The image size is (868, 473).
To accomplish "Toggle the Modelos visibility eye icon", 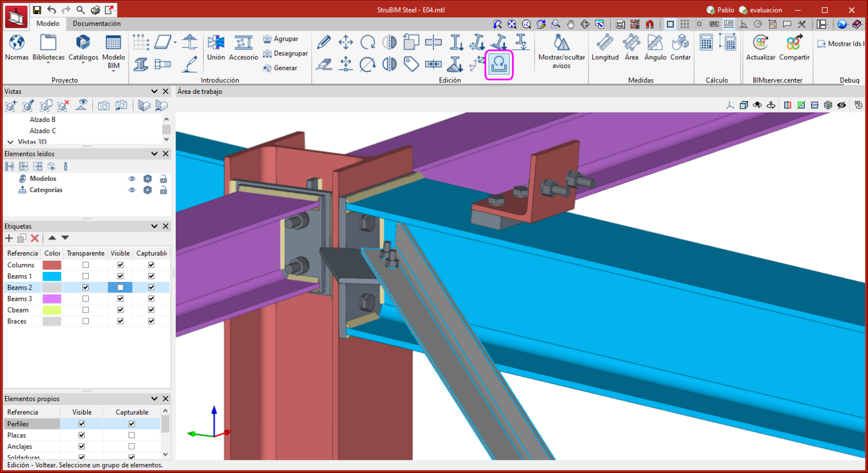I will point(132,179).
